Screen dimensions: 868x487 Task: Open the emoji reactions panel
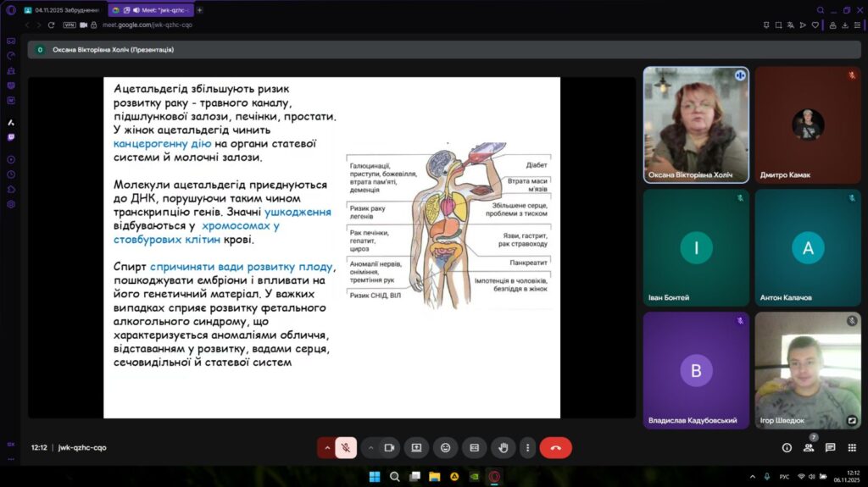pos(446,447)
